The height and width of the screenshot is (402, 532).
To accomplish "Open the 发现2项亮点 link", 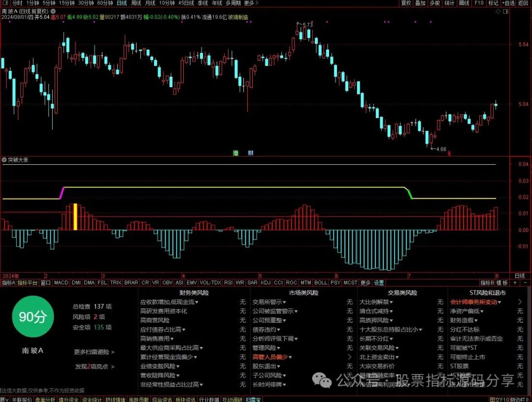I will coord(94,367).
